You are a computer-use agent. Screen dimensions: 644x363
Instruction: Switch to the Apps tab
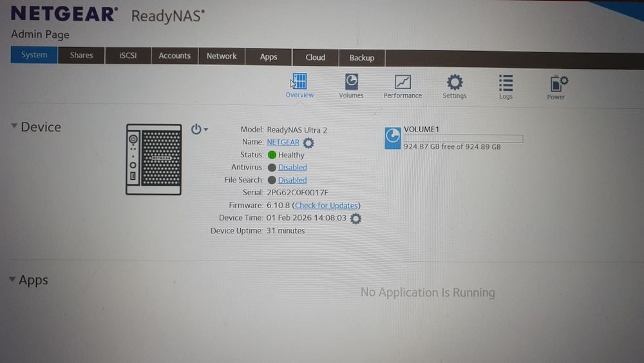[x=269, y=57]
